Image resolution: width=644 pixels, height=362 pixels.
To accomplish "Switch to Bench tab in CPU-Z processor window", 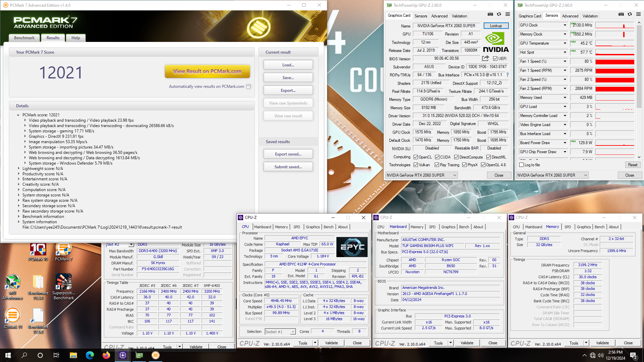I will pyautogui.click(x=328, y=227).
